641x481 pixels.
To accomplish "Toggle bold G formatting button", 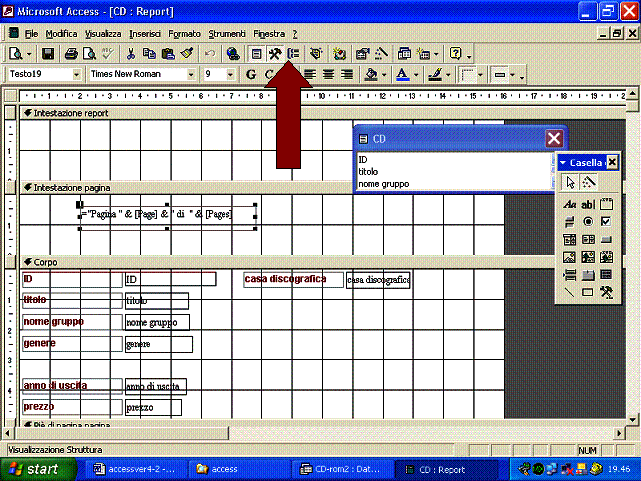I will (x=251, y=74).
